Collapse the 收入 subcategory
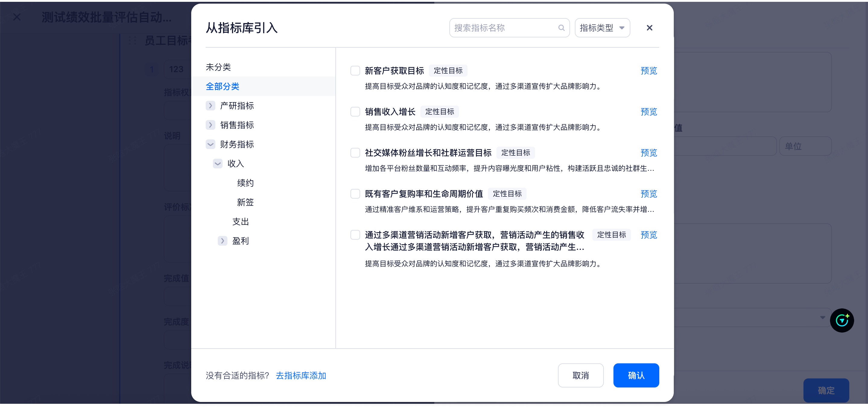 tap(218, 164)
